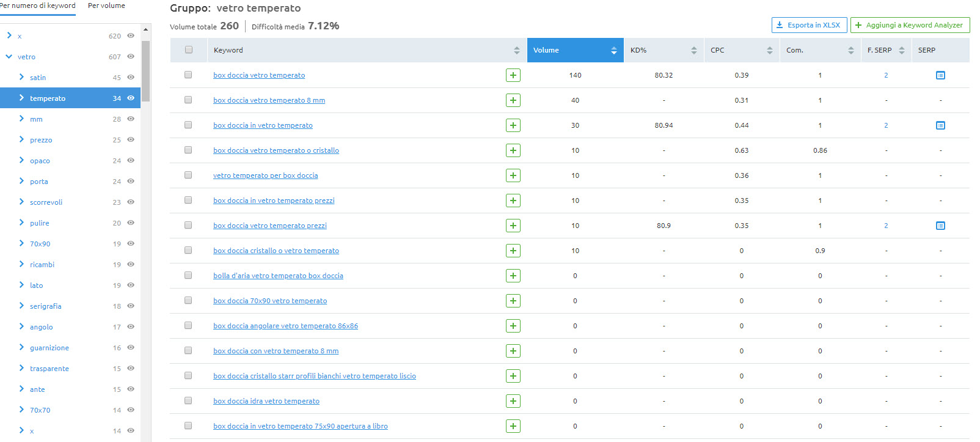980x442 pixels.
Task: Expand the 'scorrevoli' group chevron
Action: 21,202
